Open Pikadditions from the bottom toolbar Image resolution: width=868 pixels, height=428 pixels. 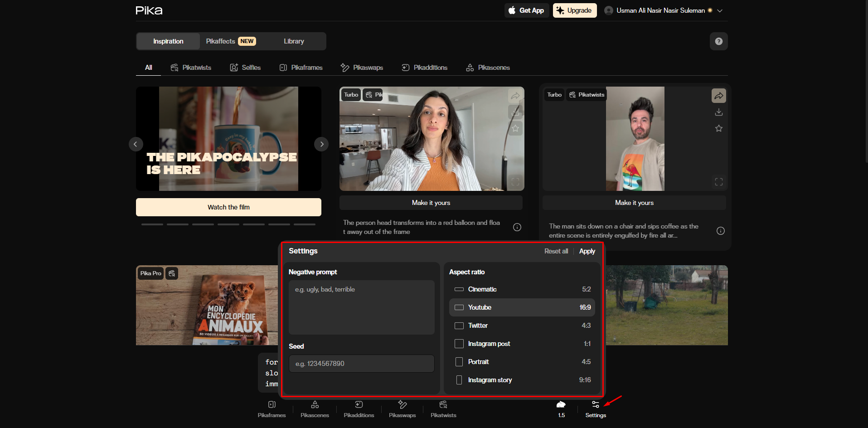tap(358, 409)
